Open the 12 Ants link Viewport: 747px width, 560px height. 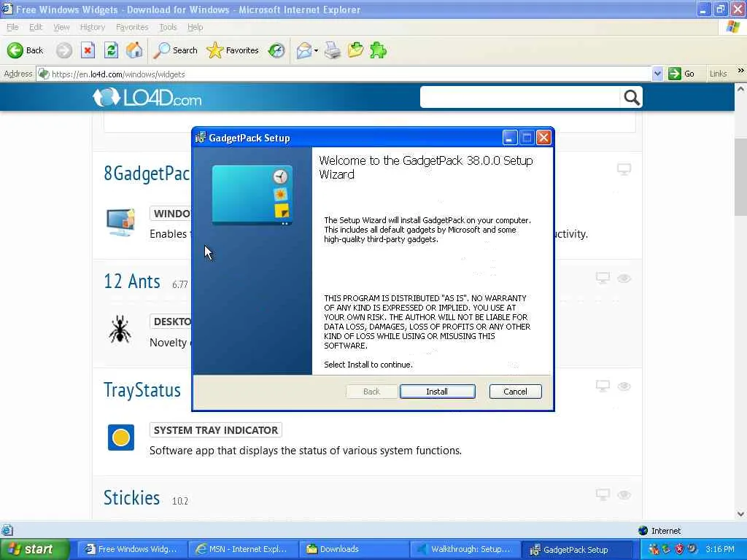tap(132, 281)
